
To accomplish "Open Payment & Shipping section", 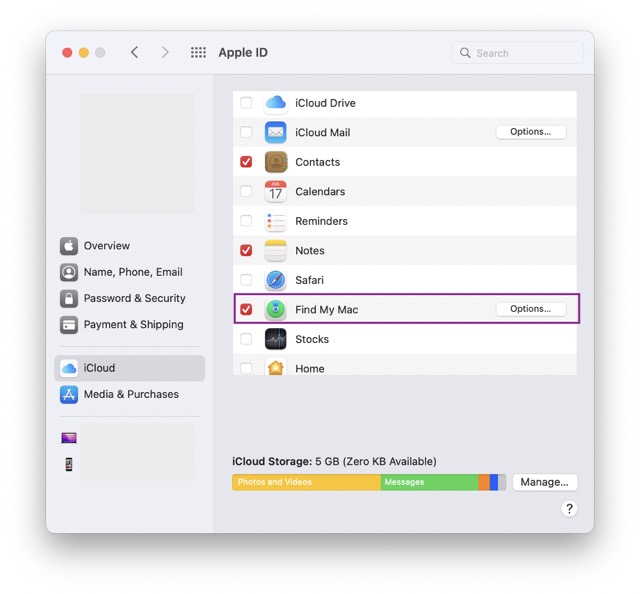I will click(x=129, y=325).
